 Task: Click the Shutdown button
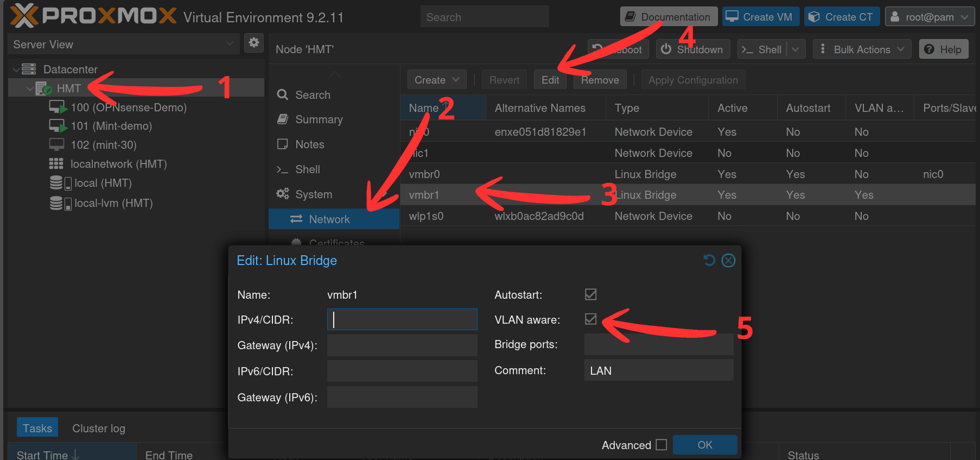(x=692, y=49)
